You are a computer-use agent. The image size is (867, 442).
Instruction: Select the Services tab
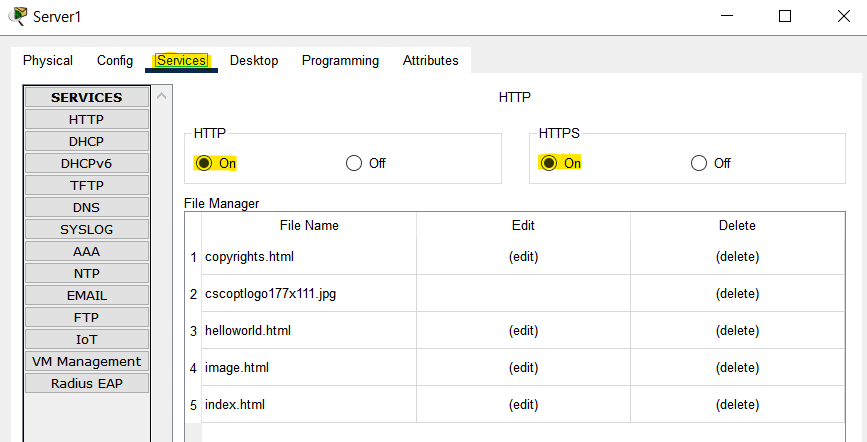click(181, 60)
